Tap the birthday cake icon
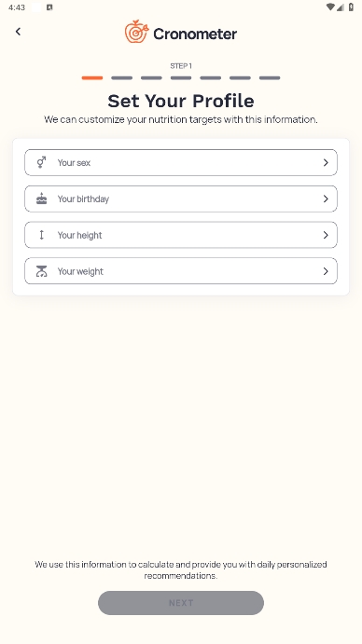Viewport: 362px width, 644px height. point(41,199)
